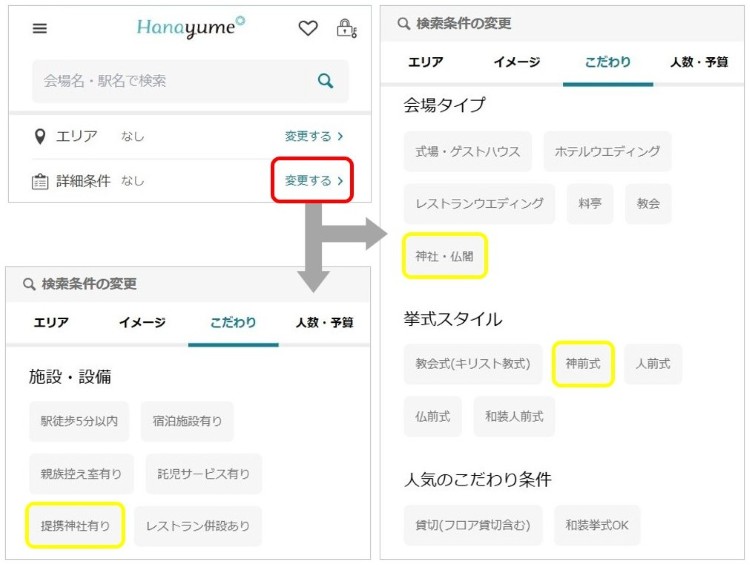
Task: Switch to エリア tab in lower-left panel
Action: coord(51,323)
